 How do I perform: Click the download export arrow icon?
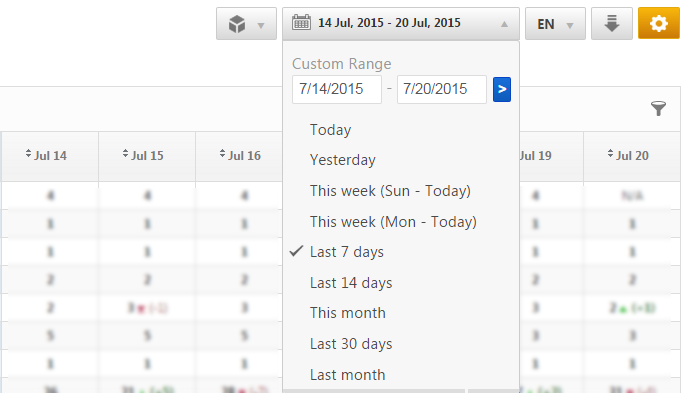click(612, 24)
